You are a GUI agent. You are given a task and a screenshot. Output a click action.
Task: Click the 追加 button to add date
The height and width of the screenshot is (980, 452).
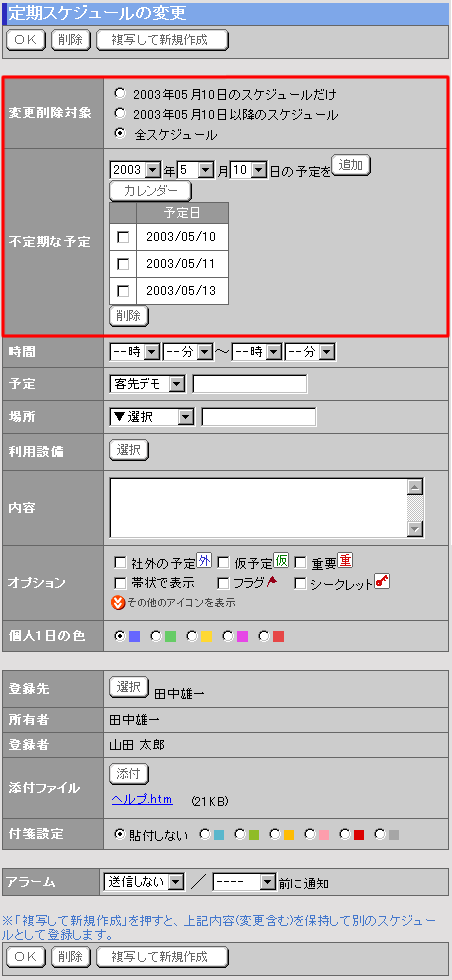351,165
